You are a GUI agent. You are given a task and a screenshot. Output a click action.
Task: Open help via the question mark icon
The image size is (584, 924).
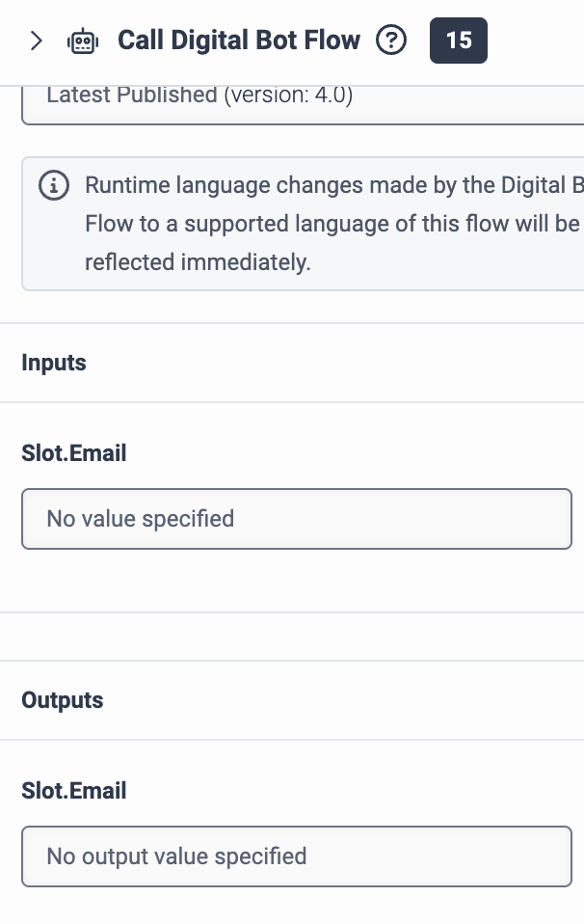(391, 41)
